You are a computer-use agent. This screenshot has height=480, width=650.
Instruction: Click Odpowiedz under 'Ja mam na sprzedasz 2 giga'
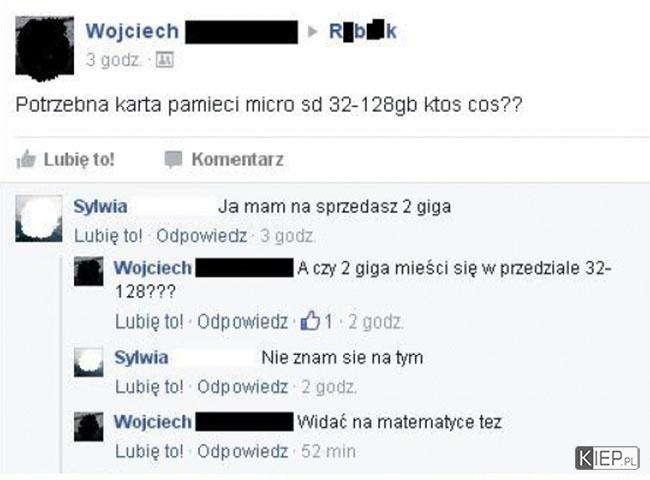(x=201, y=236)
